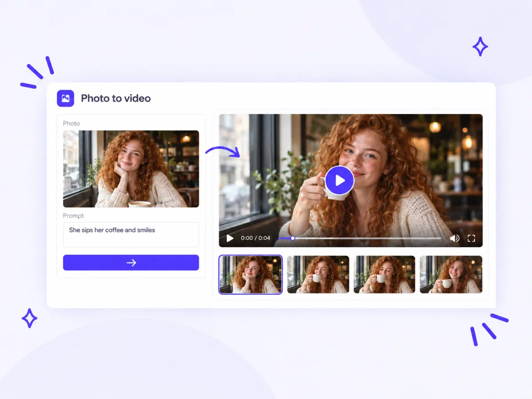This screenshot has height=399, width=532.
Task: Click the 'Photo to video' title
Action: (x=116, y=98)
